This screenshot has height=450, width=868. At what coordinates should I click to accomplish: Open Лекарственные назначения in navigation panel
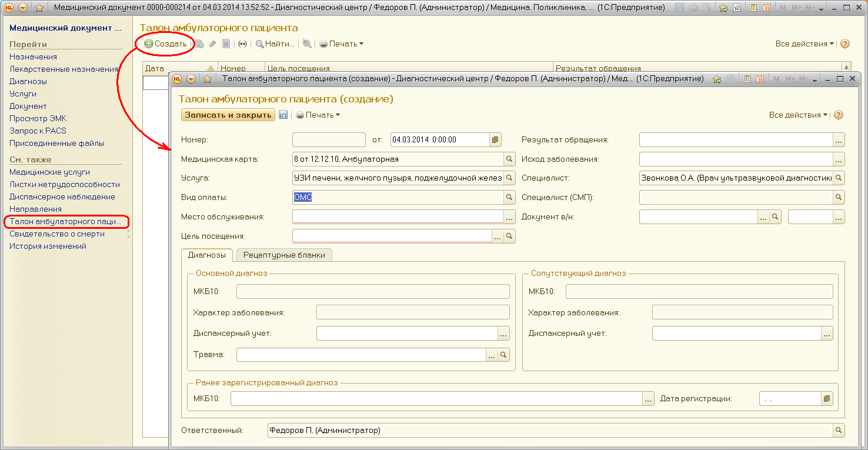[x=64, y=69]
